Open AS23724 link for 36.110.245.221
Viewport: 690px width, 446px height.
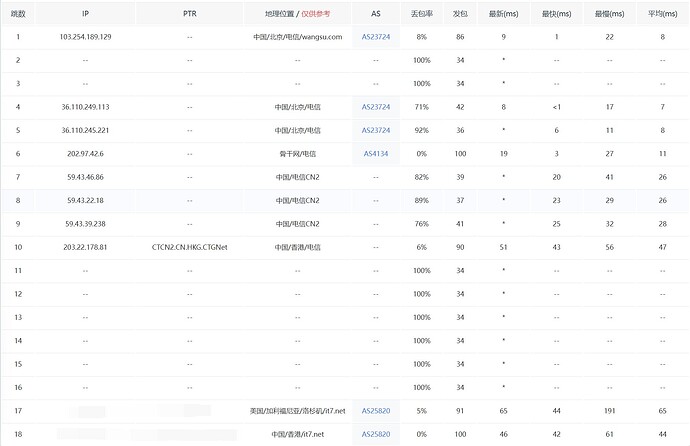click(376, 130)
